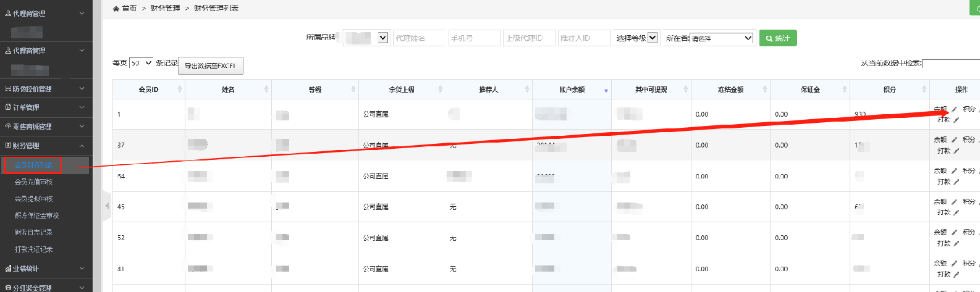The image size is (980, 292).
Task: Open the 所在省 province dropdown
Action: coord(722,38)
